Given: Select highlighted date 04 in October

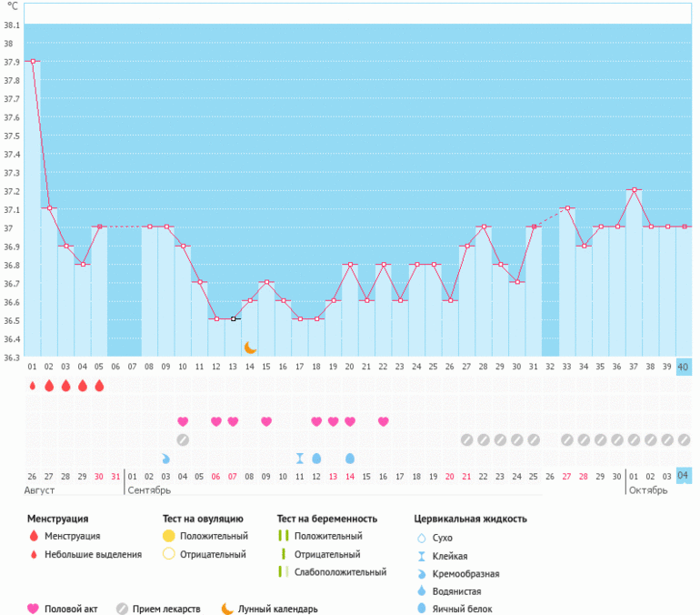Looking at the screenshot, I should click(683, 476).
